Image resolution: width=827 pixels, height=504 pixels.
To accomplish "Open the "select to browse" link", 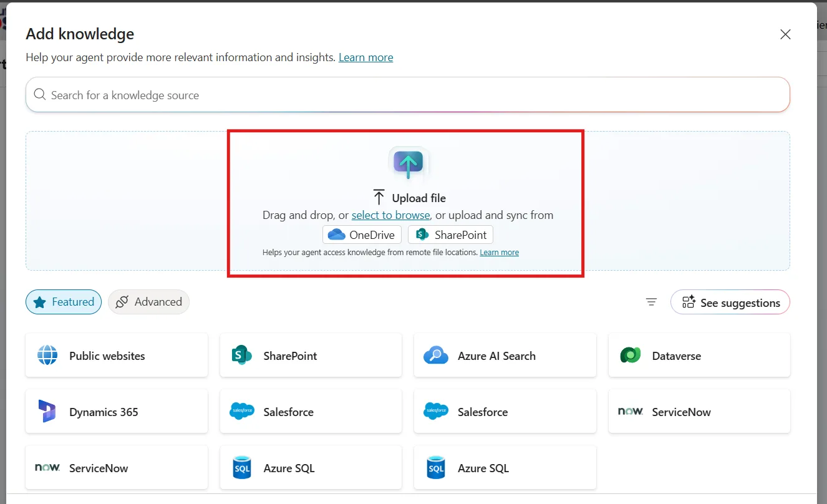I will coord(390,215).
